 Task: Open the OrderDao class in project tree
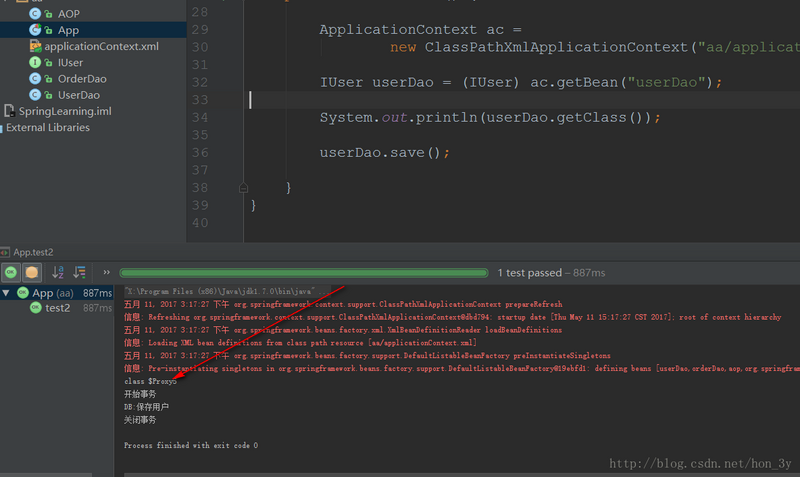(82, 79)
